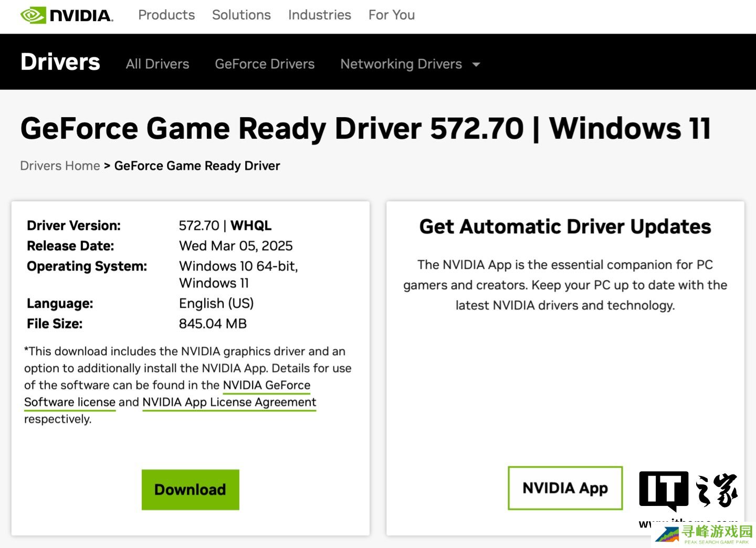756x548 pixels.
Task: Click the Get Automatic Driver Updates heading
Action: [565, 227]
